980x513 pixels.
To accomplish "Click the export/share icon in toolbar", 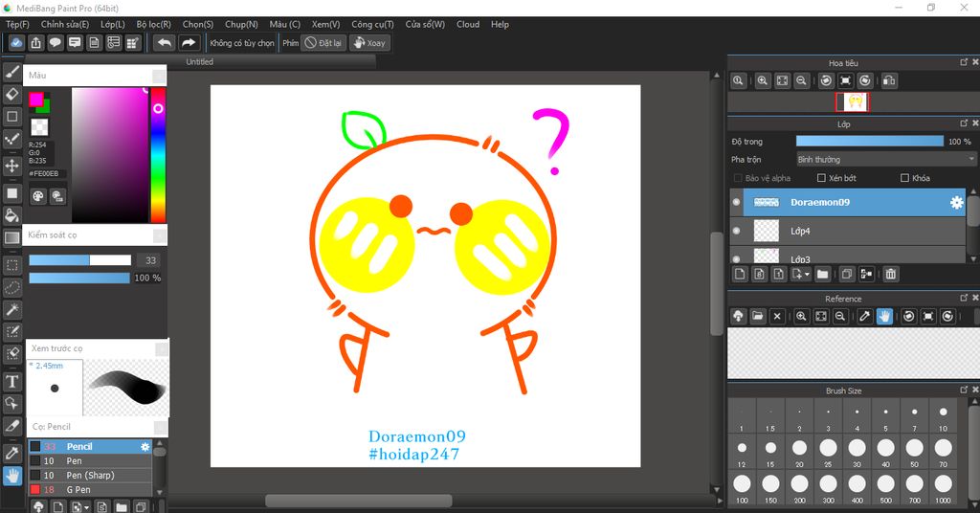I will point(35,42).
